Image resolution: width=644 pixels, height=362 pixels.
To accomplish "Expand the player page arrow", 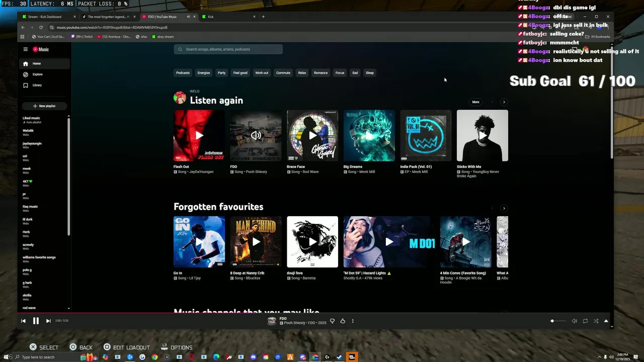I will [606, 321].
